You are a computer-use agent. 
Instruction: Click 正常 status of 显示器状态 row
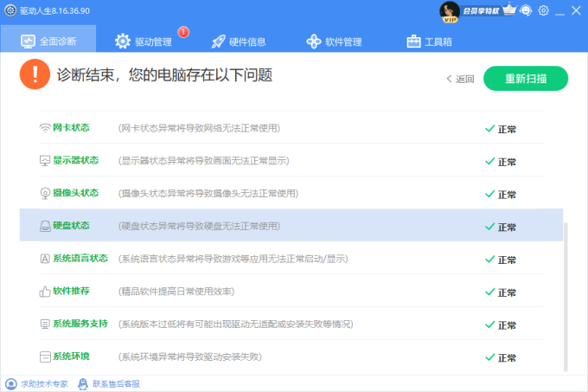click(x=501, y=162)
